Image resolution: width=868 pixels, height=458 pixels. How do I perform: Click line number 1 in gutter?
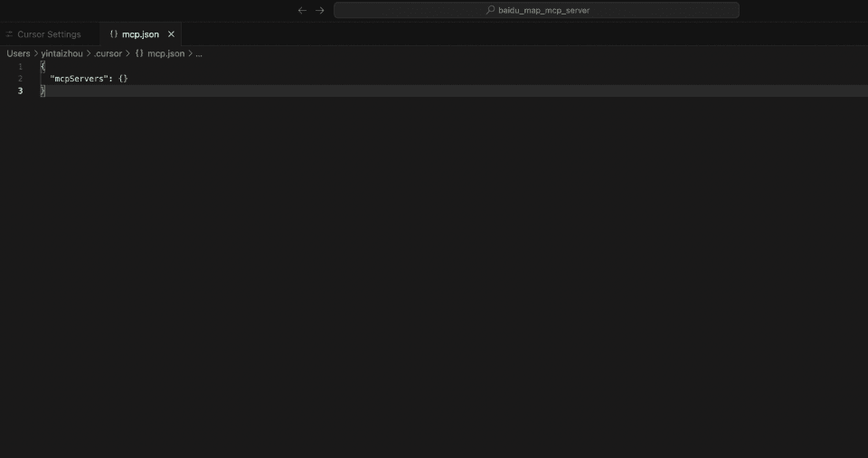click(x=21, y=67)
